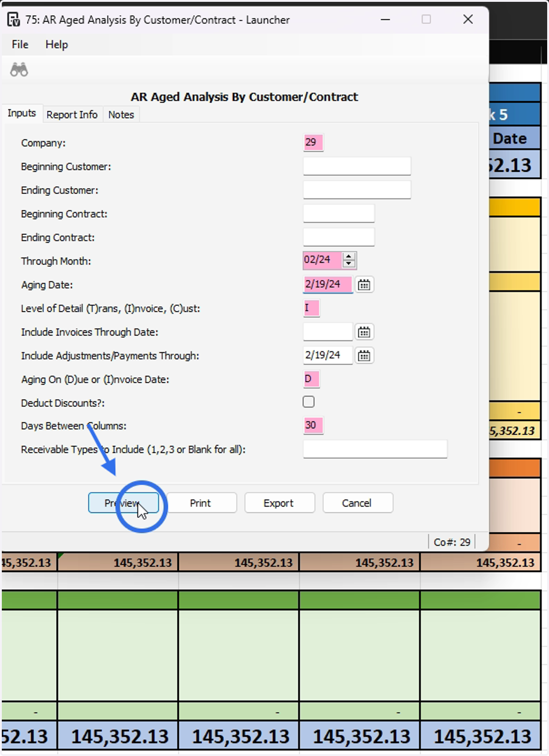Focus the Ending Customer field
Screen dimensions: 549x756
pos(357,190)
